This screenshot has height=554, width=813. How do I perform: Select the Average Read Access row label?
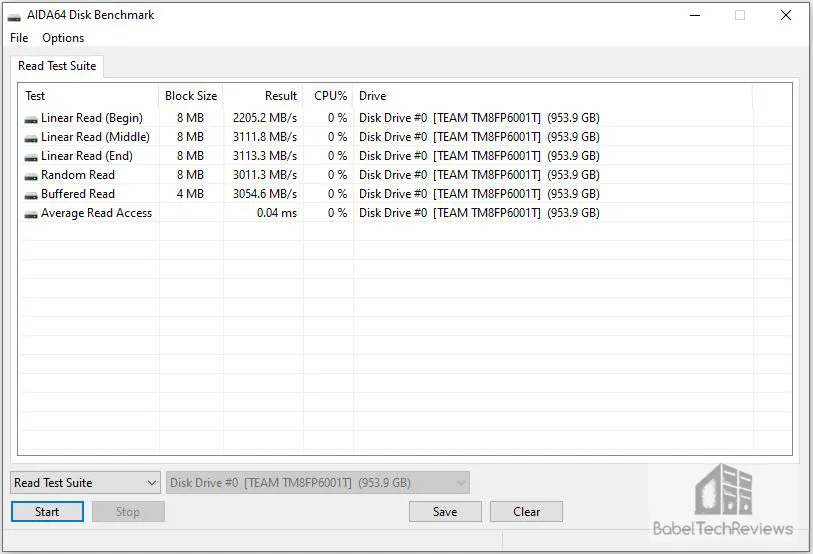[x=96, y=213]
